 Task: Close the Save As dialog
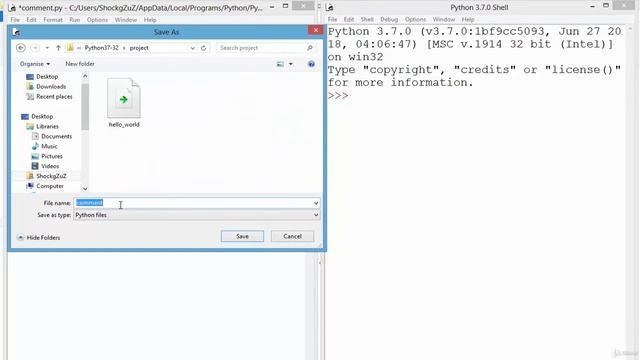[x=316, y=30]
